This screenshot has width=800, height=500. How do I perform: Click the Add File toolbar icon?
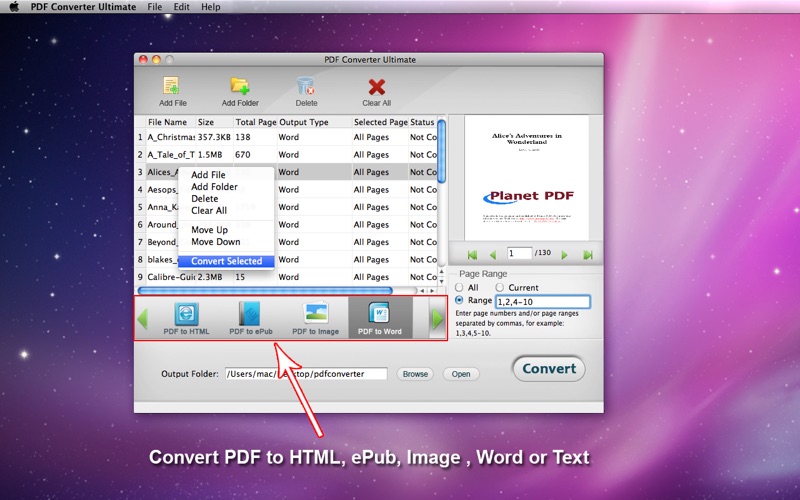click(x=172, y=86)
